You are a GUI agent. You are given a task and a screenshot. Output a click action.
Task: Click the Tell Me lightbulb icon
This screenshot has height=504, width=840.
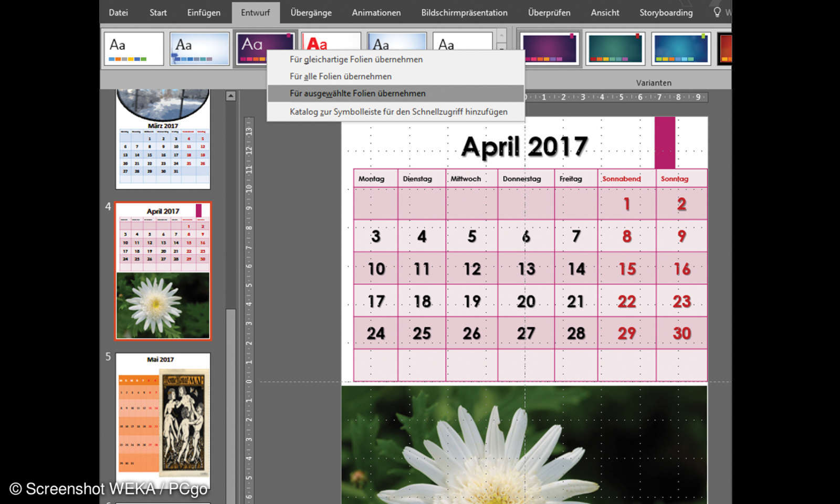click(x=717, y=12)
